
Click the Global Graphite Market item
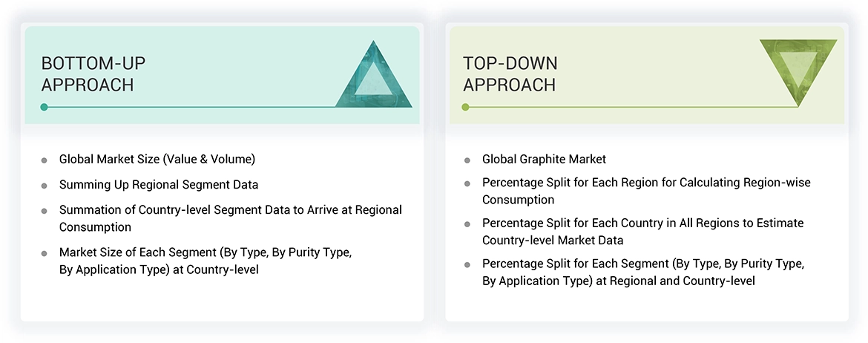coord(544,159)
